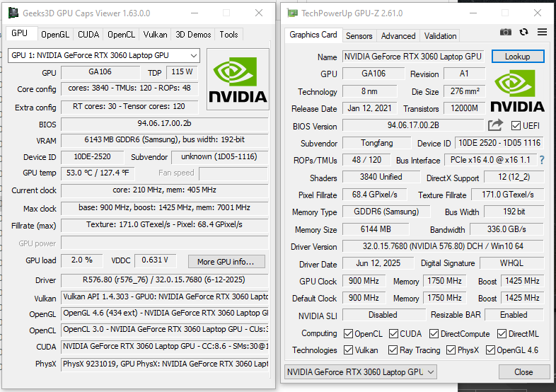Image resolution: width=556 pixels, height=392 pixels.
Task: Click the NVIDIA logo in GPU-Z
Action: pos(517,91)
